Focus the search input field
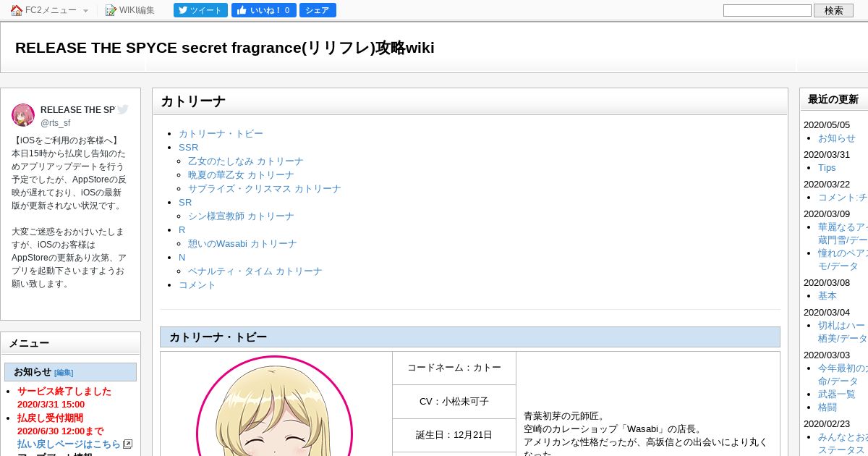The width and height of the screenshot is (868, 456). point(767,10)
